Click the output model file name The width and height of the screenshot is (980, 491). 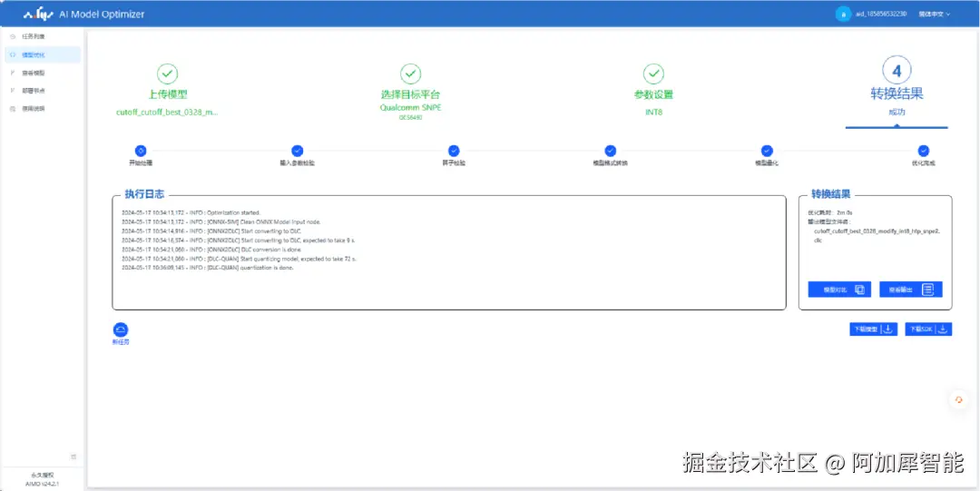(x=877, y=235)
